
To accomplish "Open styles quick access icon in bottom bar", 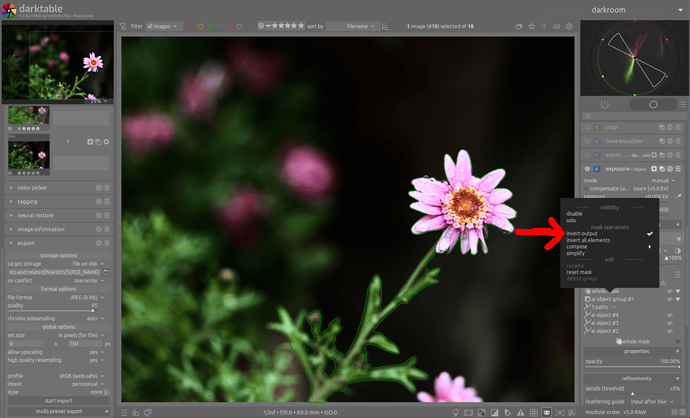I will pos(136,412).
